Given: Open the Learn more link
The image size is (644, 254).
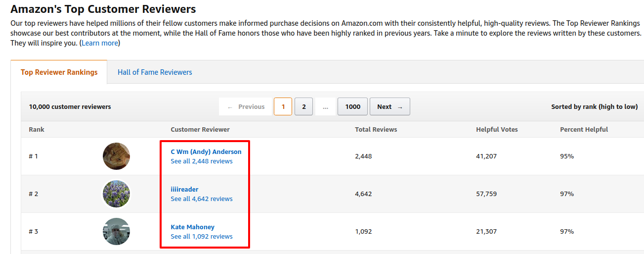Looking at the screenshot, I should pos(100,43).
